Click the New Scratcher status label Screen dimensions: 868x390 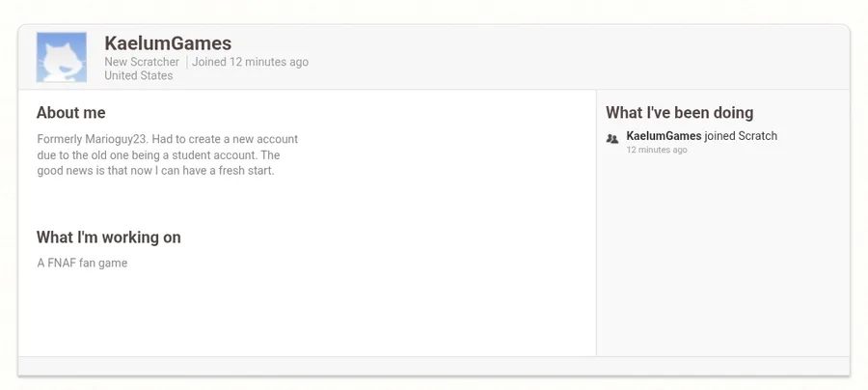click(x=142, y=62)
